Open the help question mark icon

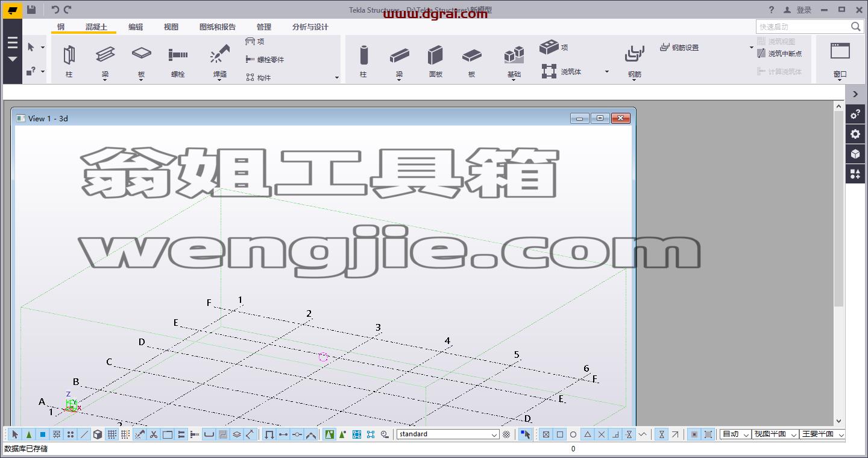coord(772,10)
